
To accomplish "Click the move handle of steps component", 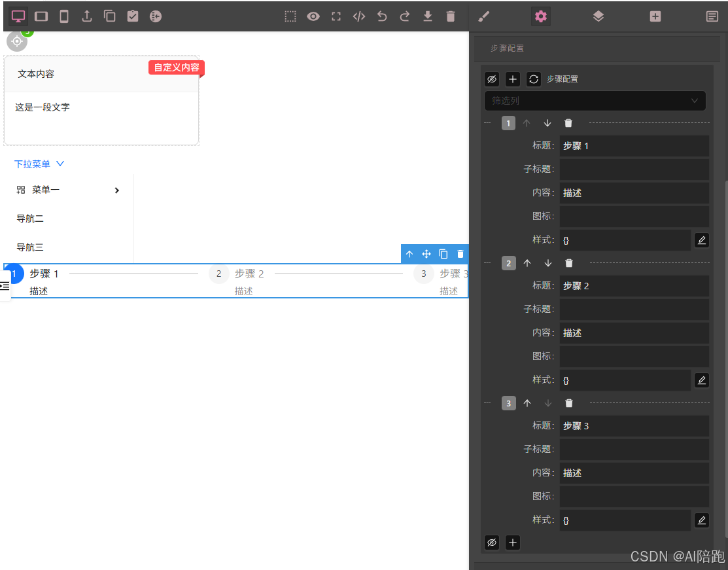I will 426,254.
